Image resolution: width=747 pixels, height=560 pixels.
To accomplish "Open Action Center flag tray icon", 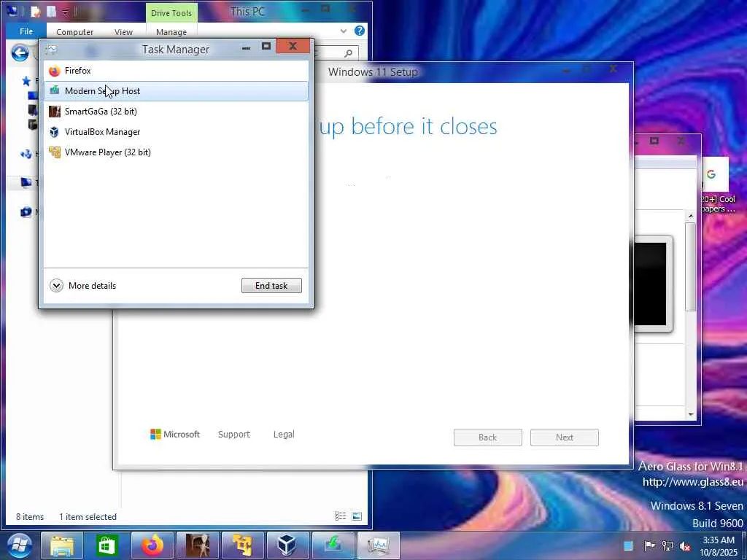I will [649, 545].
